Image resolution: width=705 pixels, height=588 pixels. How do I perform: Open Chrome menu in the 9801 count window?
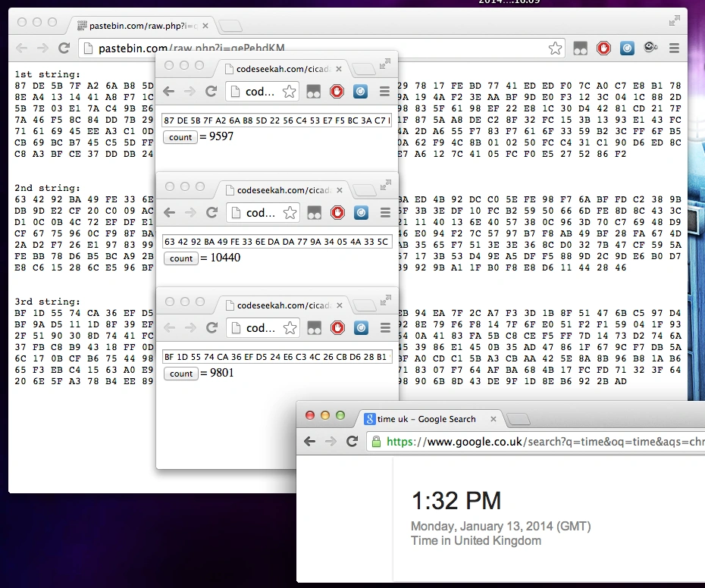pos(385,327)
